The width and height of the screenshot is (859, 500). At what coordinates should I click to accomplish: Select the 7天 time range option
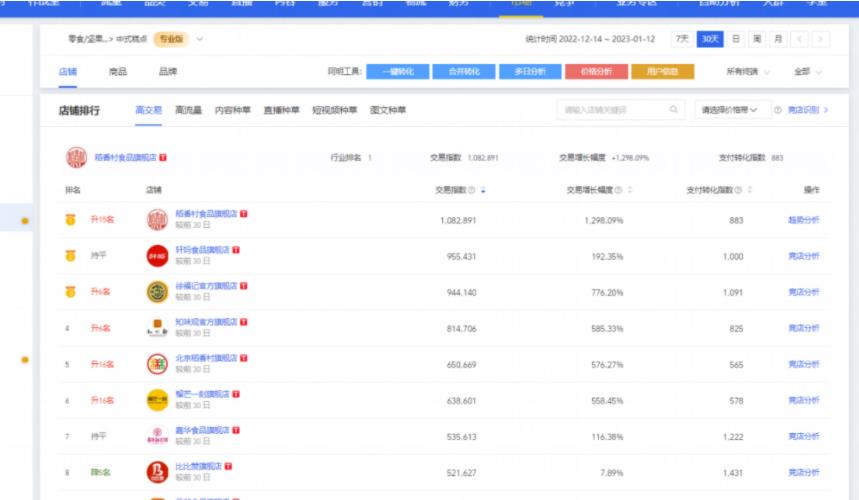tap(682, 39)
